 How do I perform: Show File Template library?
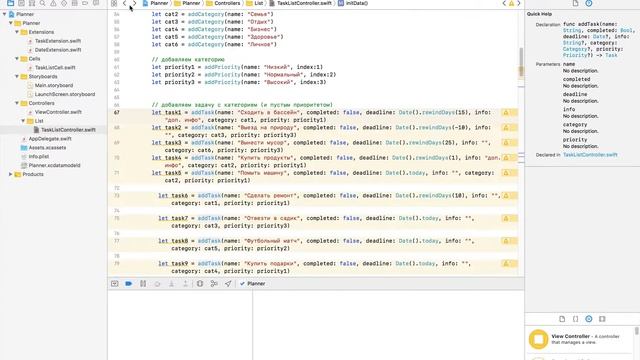[x=562, y=319]
